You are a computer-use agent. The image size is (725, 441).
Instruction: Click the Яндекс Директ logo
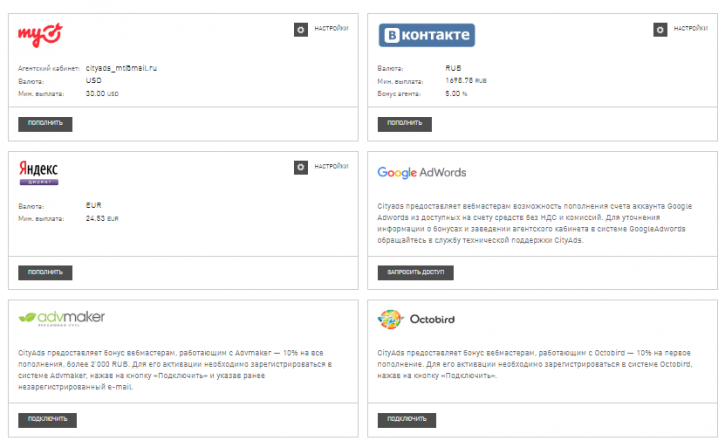click(x=39, y=173)
